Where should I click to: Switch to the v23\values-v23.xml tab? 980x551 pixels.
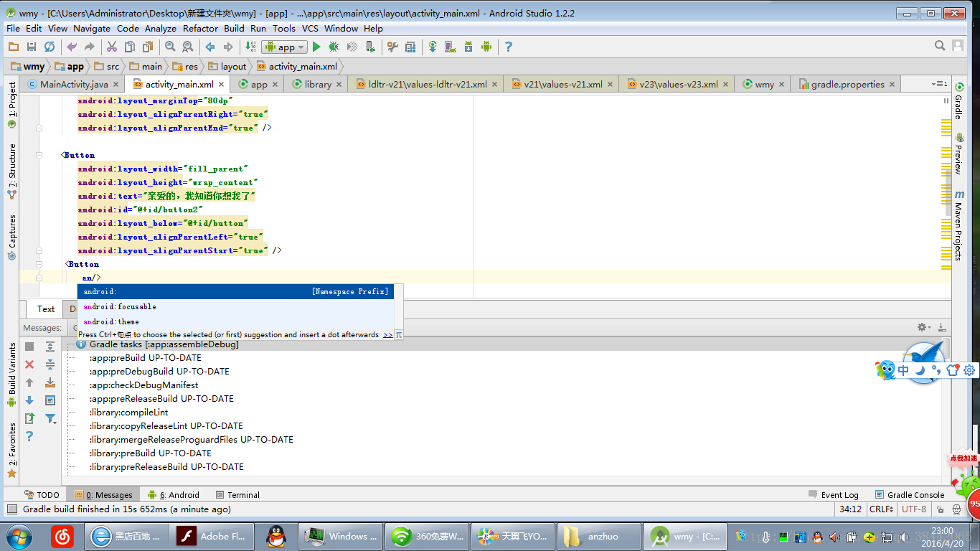(x=678, y=85)
